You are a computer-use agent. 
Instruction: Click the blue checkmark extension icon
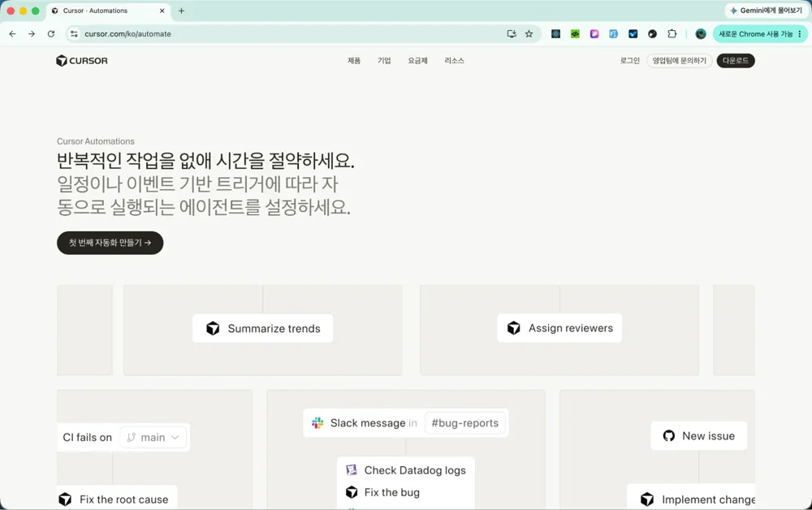[633, 33]
